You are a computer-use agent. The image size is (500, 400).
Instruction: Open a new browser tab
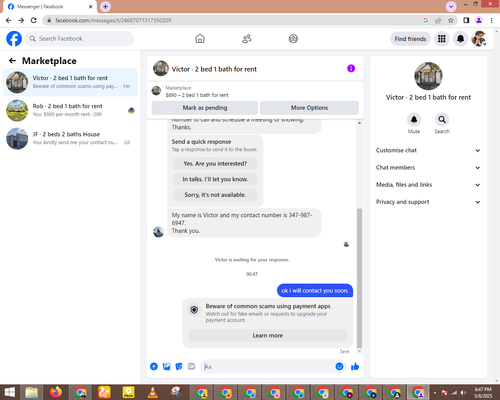[105, 6]
